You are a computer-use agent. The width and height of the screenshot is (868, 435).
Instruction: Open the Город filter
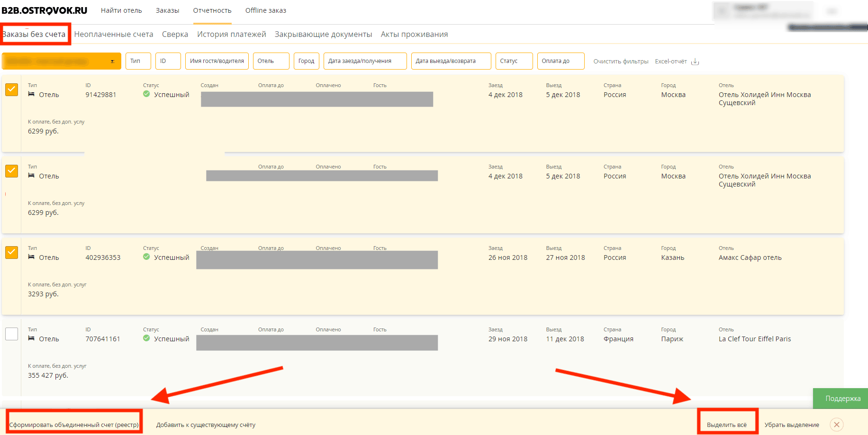click(307, 61)
